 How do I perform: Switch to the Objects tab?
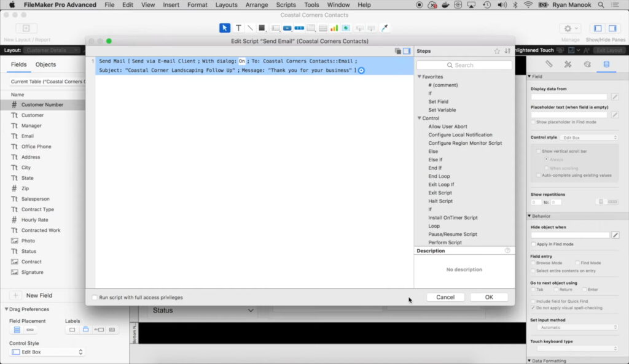coord(45,64)
